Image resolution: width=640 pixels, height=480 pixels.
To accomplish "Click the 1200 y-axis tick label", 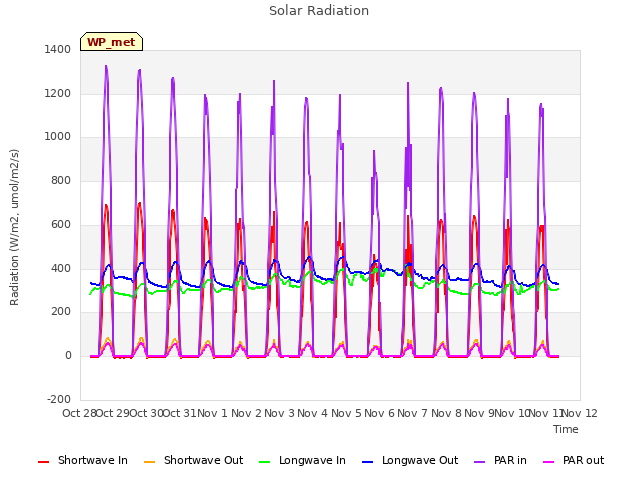I will point(58,93).
